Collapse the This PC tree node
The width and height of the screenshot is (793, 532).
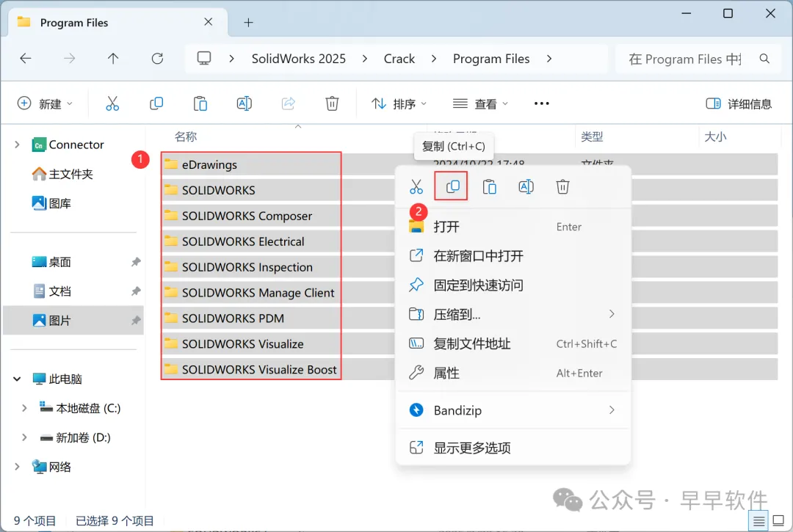pos(17,379)
